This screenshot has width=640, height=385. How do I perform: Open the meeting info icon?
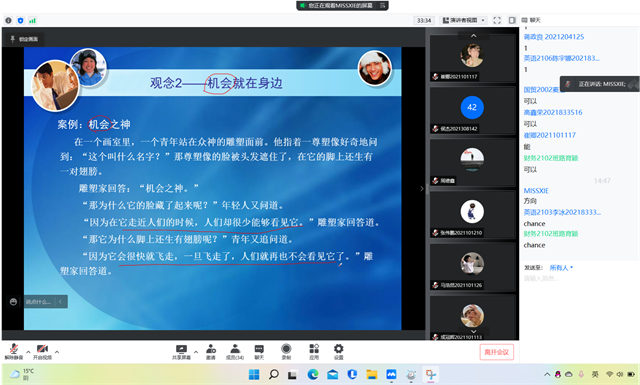(8, 20)
